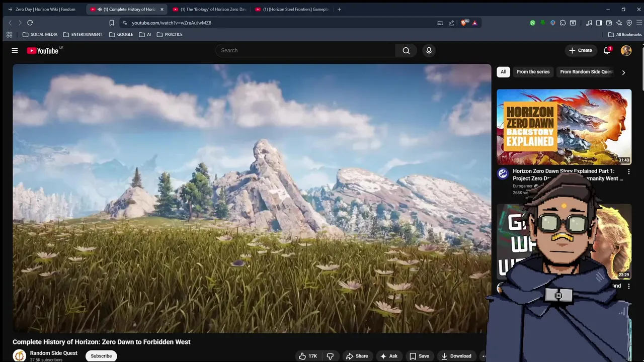The image size is (644, 362).
Task: Open the notifications bell
Action: pyautogui.click(x=607, y=50)
